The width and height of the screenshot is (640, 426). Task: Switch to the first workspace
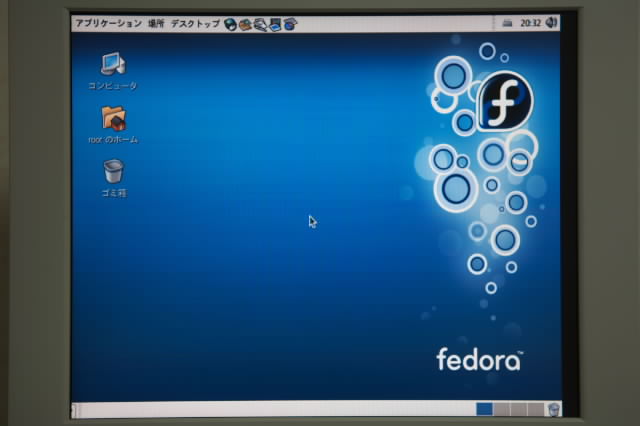484,409
